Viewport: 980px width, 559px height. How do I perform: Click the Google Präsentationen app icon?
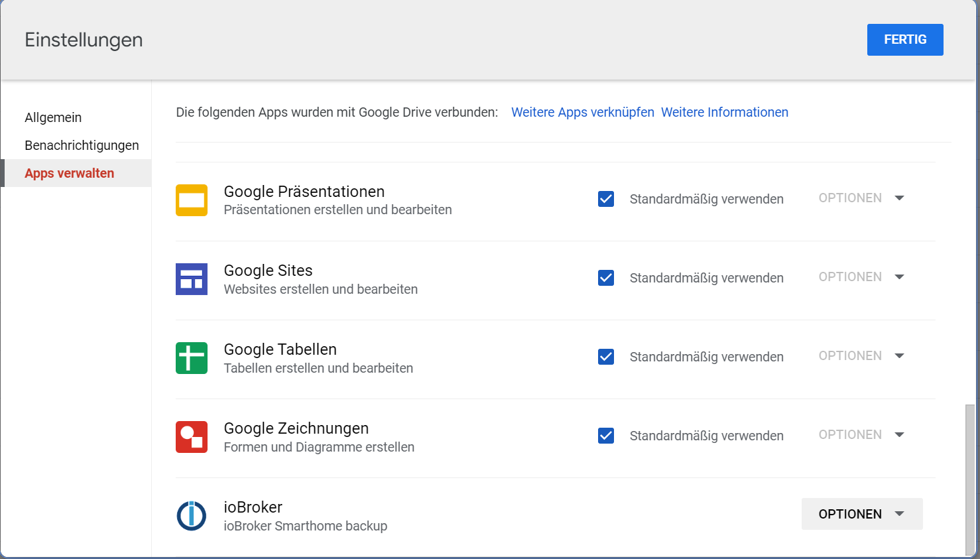192,200
